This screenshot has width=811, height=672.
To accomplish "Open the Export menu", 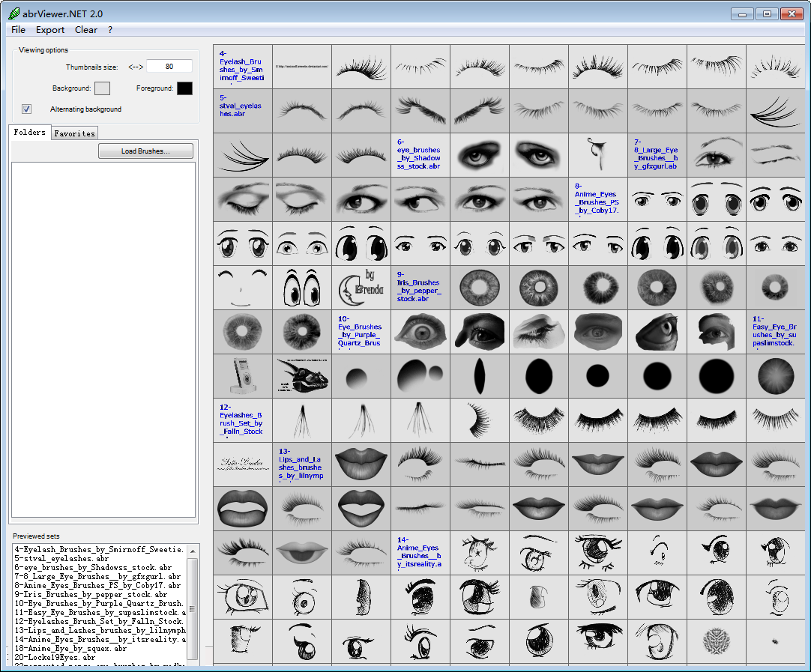I will tap(50, 30).
